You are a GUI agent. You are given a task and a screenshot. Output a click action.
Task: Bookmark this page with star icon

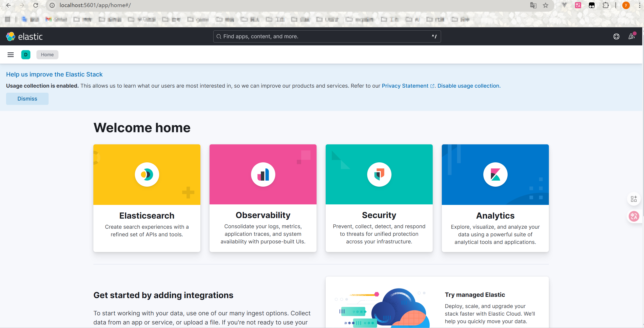point(546,5)
